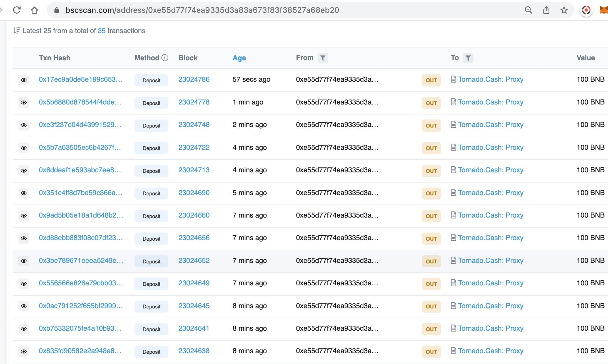Click contract icon on the 23024660 row

(453, 215)
